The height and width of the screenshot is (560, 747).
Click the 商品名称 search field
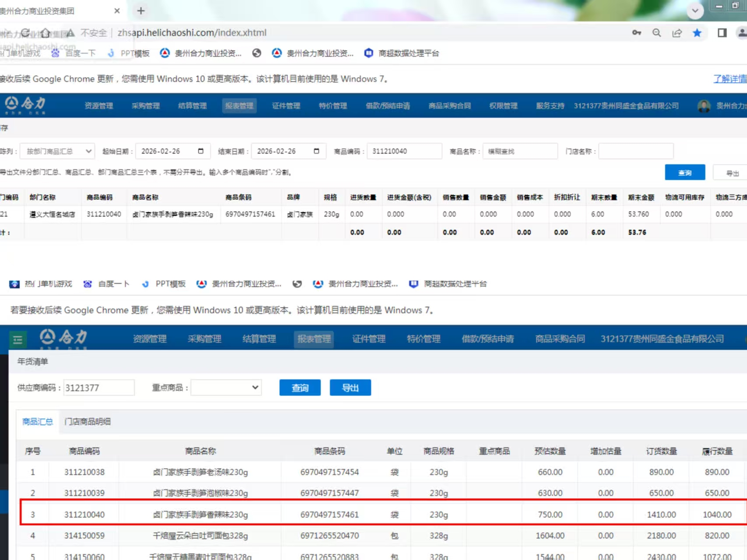pos(520,151)
